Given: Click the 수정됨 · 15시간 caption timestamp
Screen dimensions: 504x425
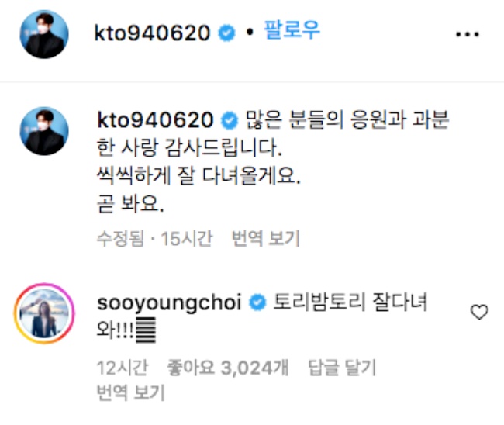Looking at the screenshot, I should click(154, 239).
